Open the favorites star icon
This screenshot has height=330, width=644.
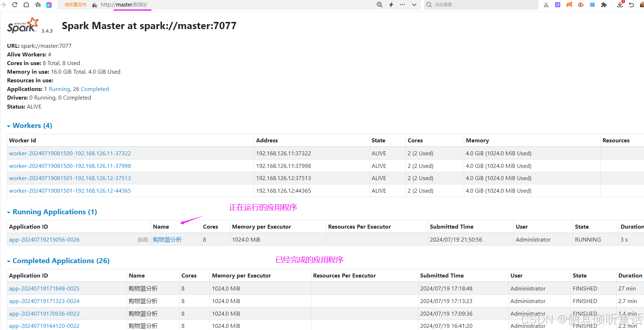point(38,5)
